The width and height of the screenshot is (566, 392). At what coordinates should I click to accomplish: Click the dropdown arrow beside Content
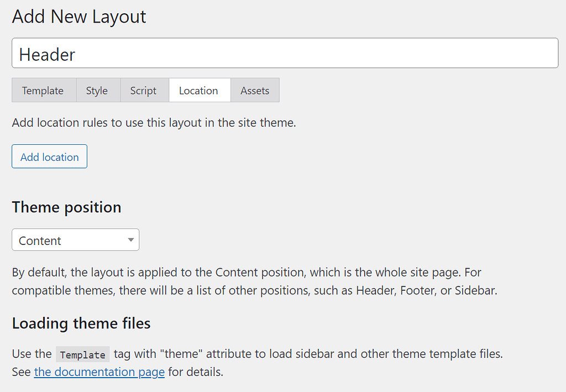[x=130, y=239]
